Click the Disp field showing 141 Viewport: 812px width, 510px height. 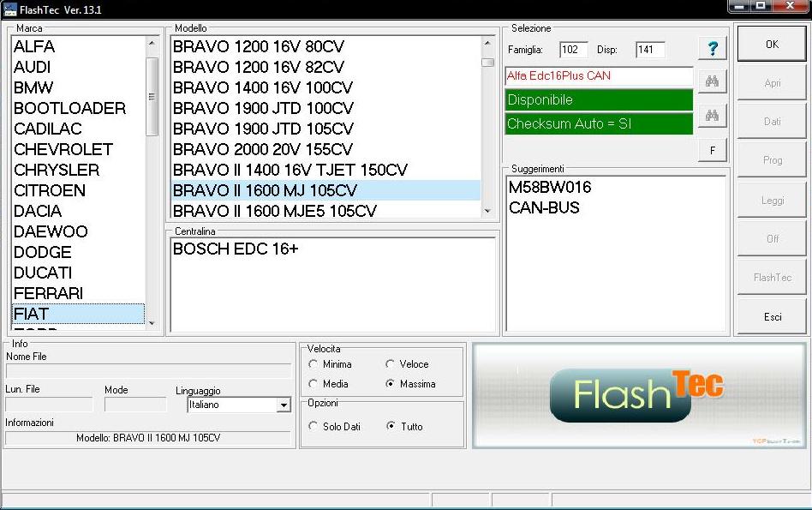[650, 50]
